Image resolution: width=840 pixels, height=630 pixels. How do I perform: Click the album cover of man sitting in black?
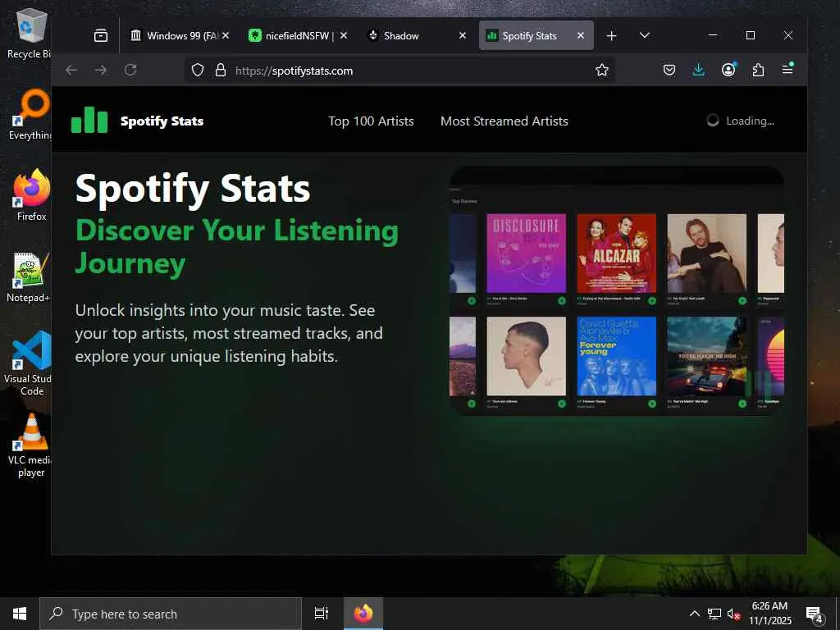click(706, 253)
